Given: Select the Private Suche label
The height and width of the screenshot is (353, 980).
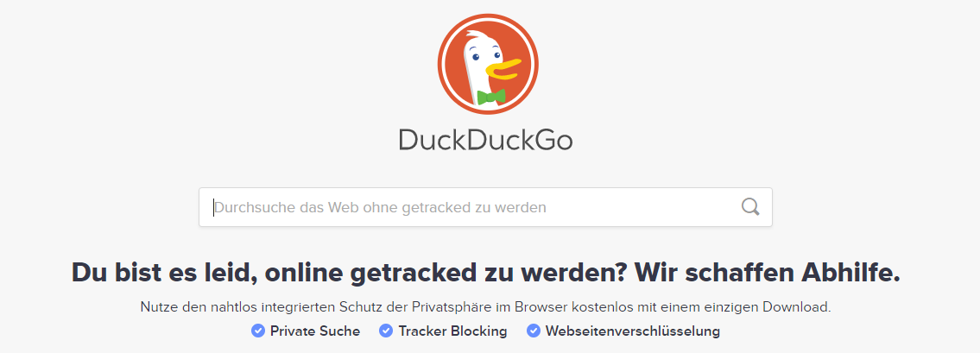Looking at the screenshot, I should pyautogui.click(x=315, y=331).
